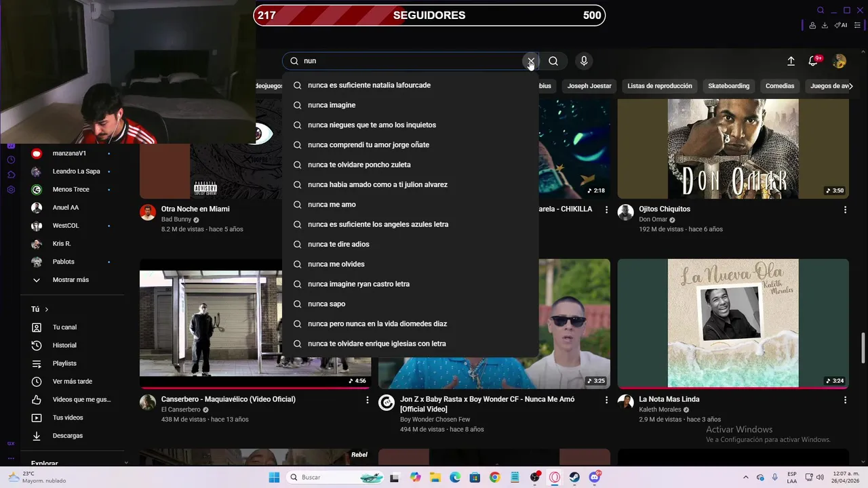
Task: Open the account avatar menu
Action: click(x=840, y=61)
